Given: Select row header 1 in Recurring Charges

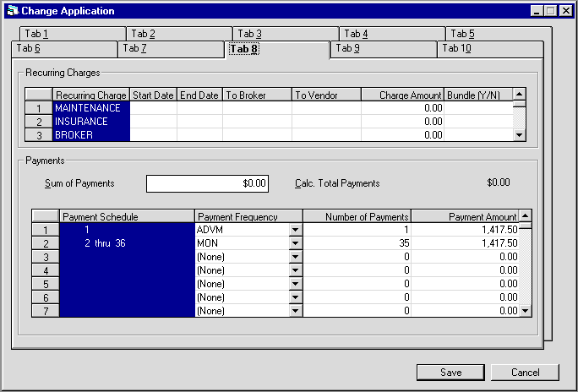Looking at the screenshot, I should [39, 108].
